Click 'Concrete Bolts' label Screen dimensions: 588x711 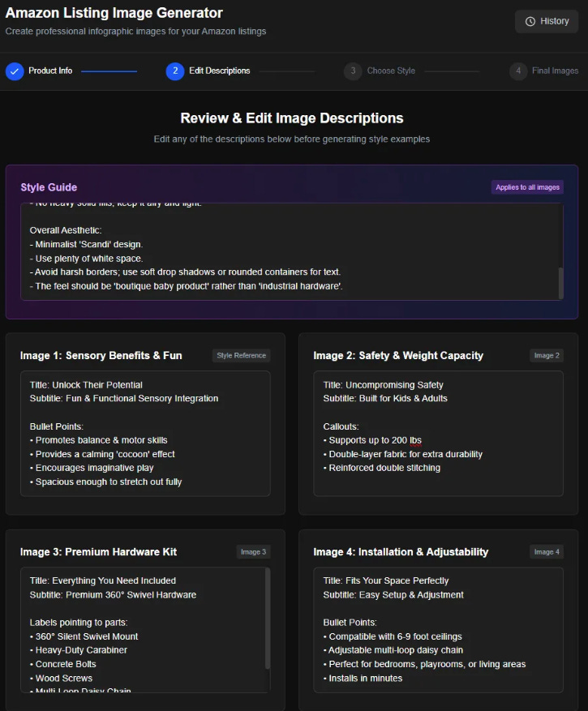63,664
